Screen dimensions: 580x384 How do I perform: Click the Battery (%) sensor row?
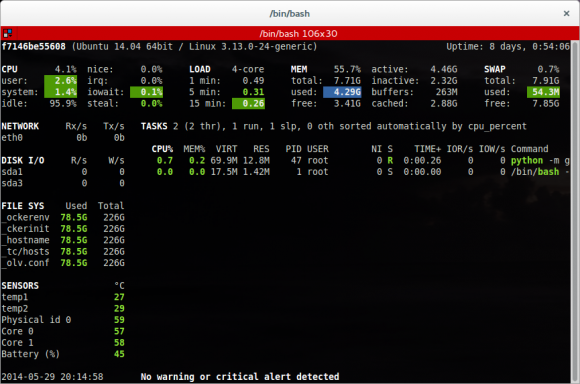point(63,354)
